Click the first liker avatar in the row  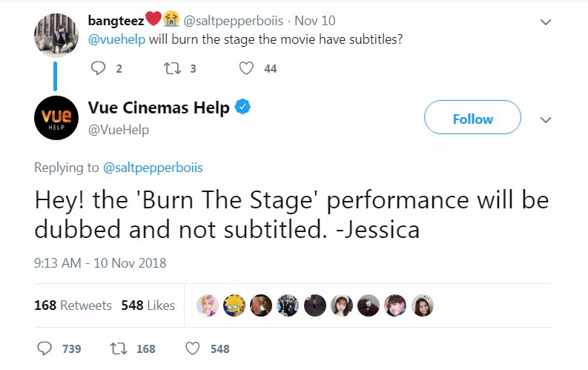208,305
